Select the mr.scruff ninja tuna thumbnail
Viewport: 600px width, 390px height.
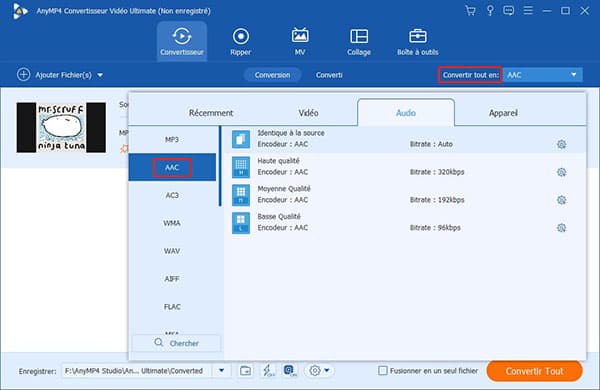(x=61, y=127)
